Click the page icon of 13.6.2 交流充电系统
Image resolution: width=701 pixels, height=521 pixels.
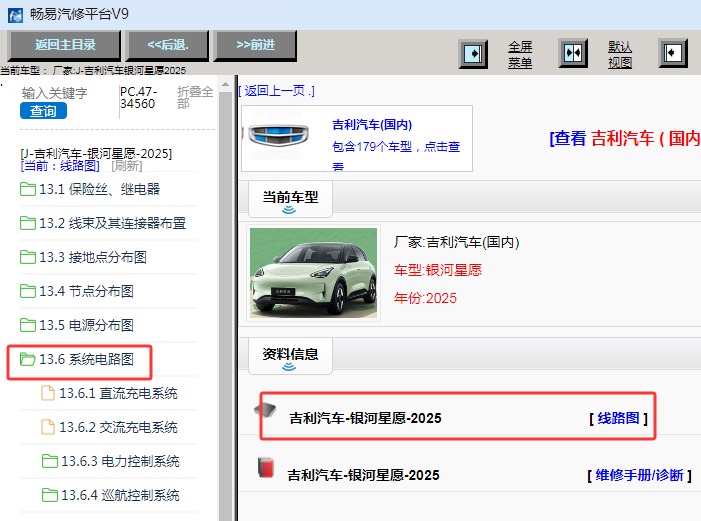click(48, 427)
